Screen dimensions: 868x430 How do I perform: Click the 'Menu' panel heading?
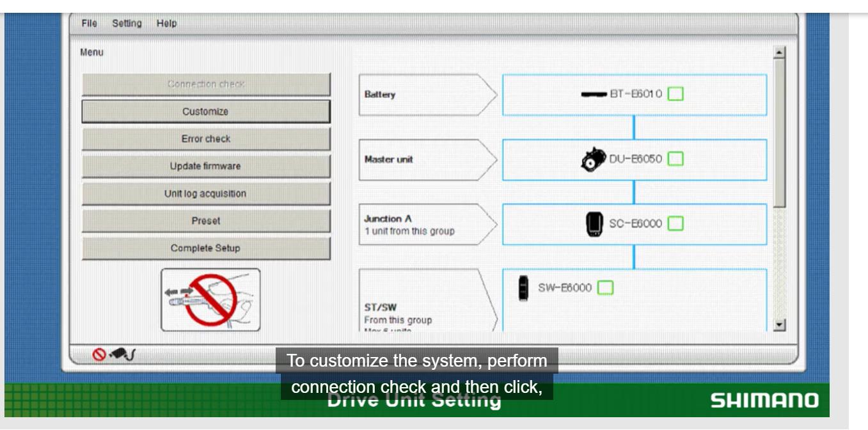91,52
